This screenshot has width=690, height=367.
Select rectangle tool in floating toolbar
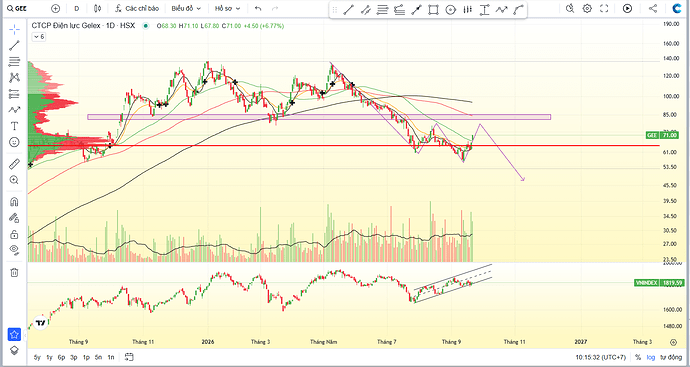(x=433, y=10)
